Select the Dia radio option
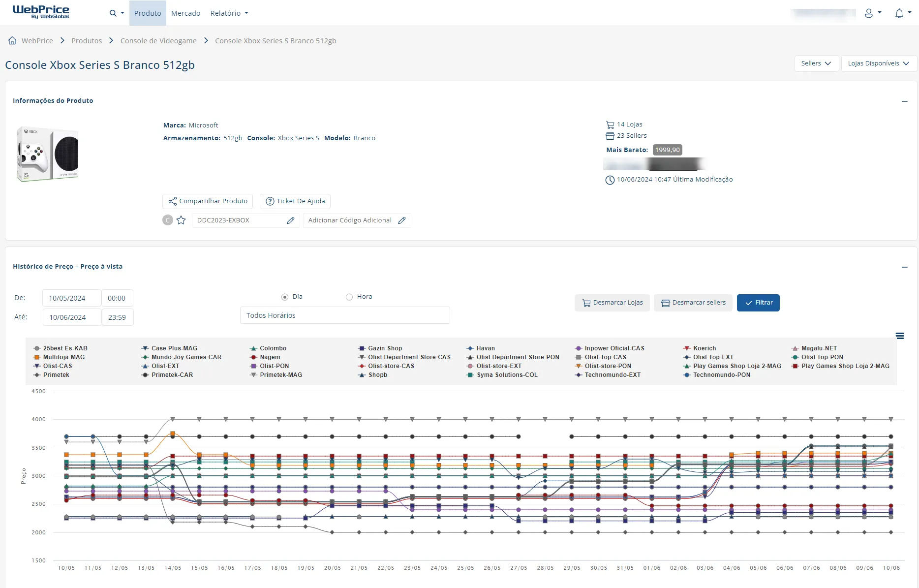This screenshot has width=919, height=588. tap(285, 297)
